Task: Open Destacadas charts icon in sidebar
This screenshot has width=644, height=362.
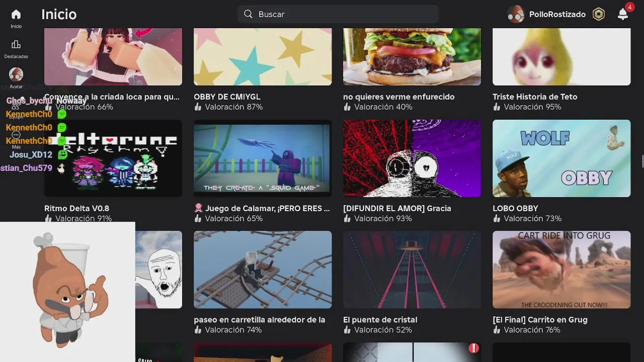Action: pyautogui.click(x=16, y=44)
